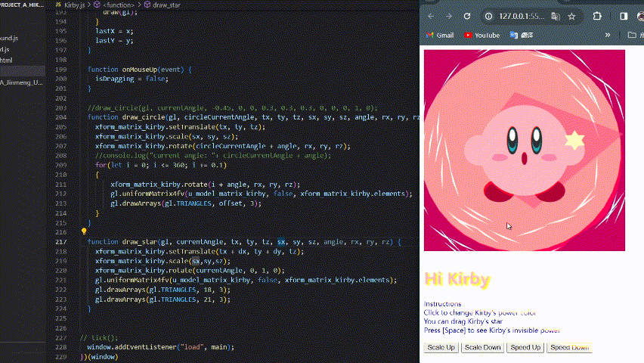The width and height of the screenshot is (644, 363).
Task: Toggle the browser side panel
Action: tap(624, 17)
